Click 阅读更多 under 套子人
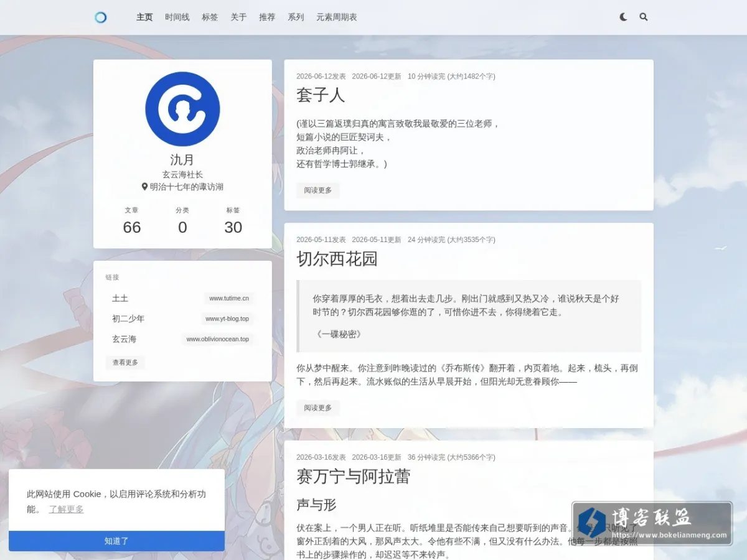The width and height of the screenshot is (747, 560). click(318, 190)
